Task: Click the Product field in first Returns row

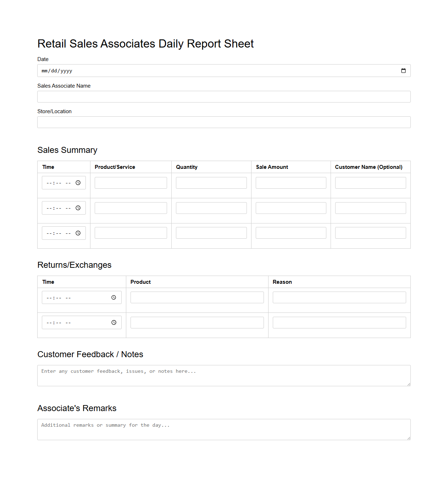Action: click(x=197, y=297)
